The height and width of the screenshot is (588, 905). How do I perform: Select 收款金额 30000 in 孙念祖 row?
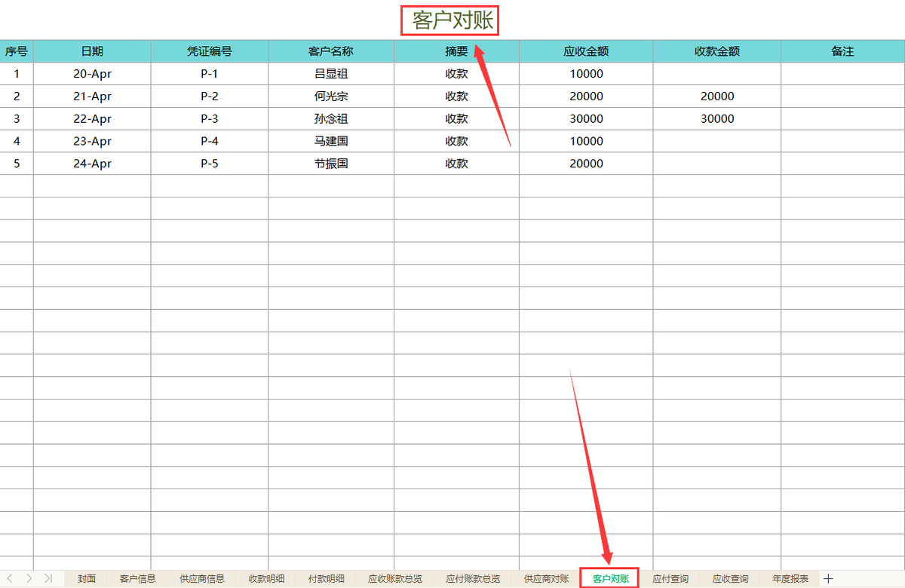click(x=717, y=119)
